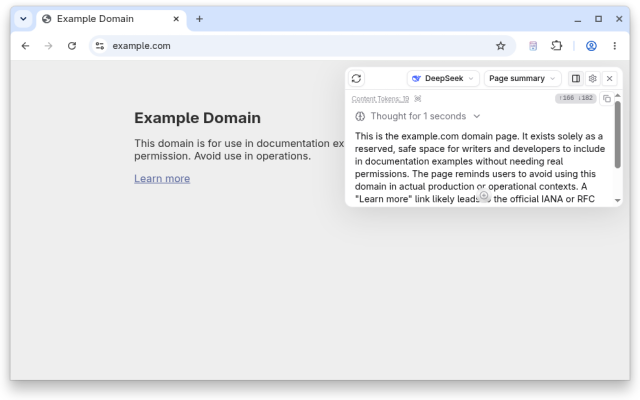The height and width of the screenshot is (400, 640).
Task: Maximize the Chrome window
Action: [x=598, y=19]
